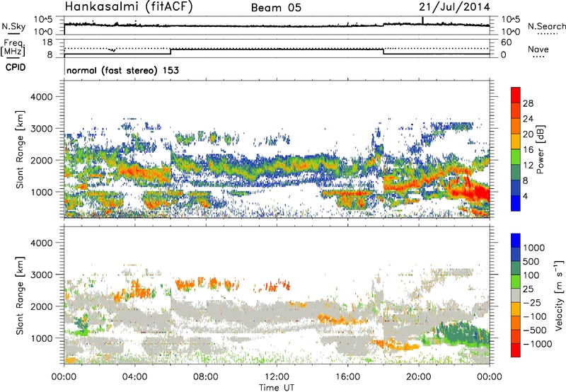Click the "18" frequency axis tick
566x392 pixels.
click(47, 42)
